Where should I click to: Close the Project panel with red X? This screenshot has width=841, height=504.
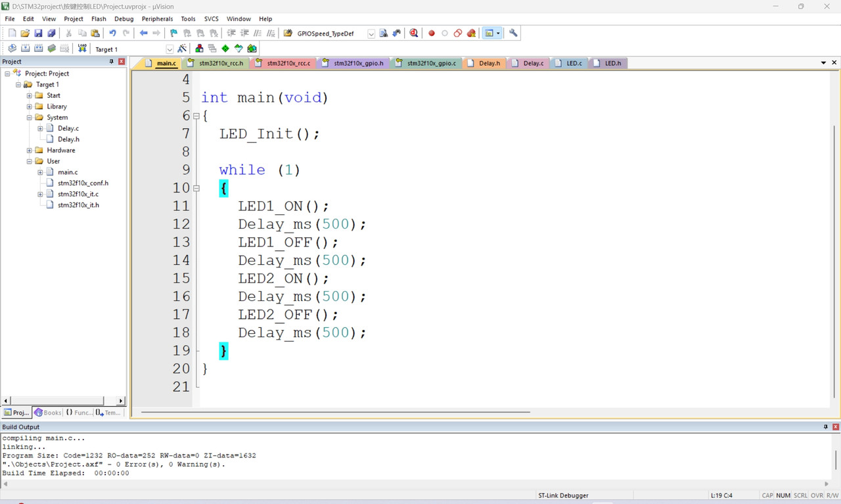[x=122, y=61]
